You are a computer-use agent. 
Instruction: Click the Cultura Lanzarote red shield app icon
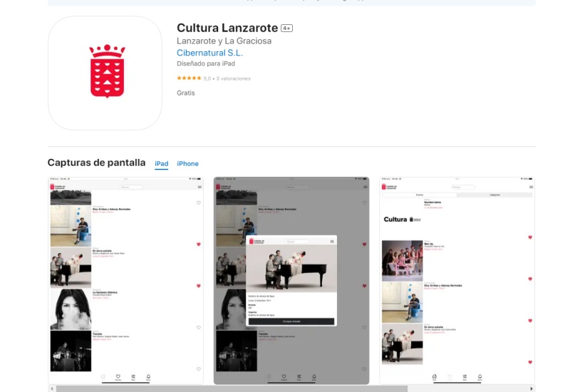coord(105,73)
